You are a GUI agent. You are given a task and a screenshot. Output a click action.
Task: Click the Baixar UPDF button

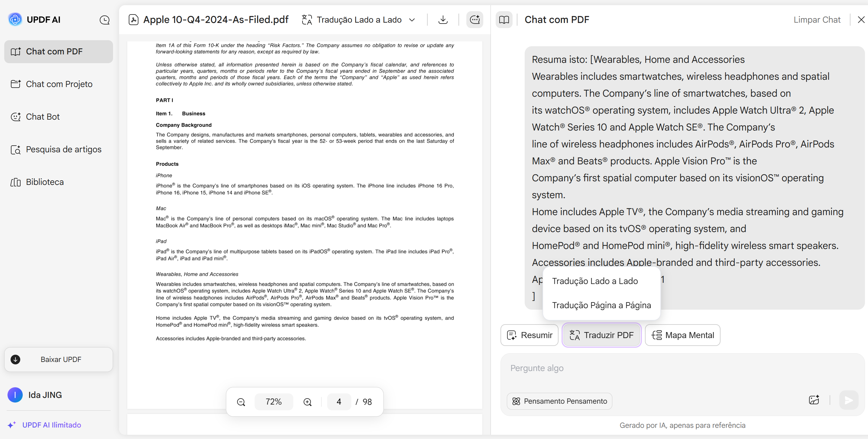(x=59, y=360)
